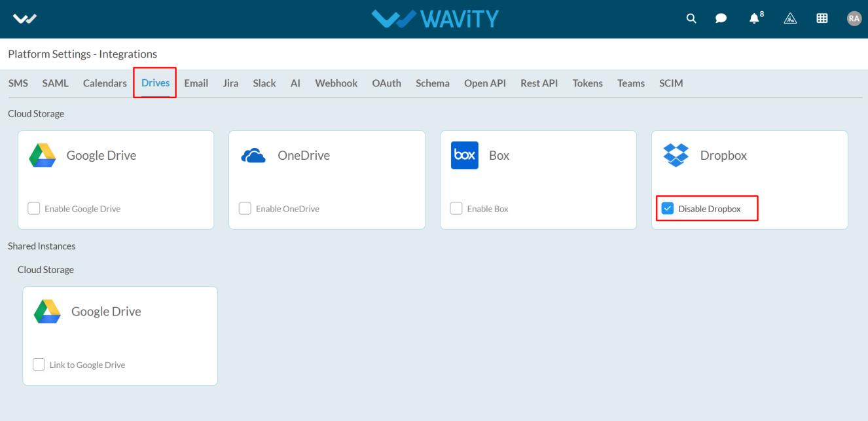Click the OneDrive cloud logo

(x=253, y=156)
